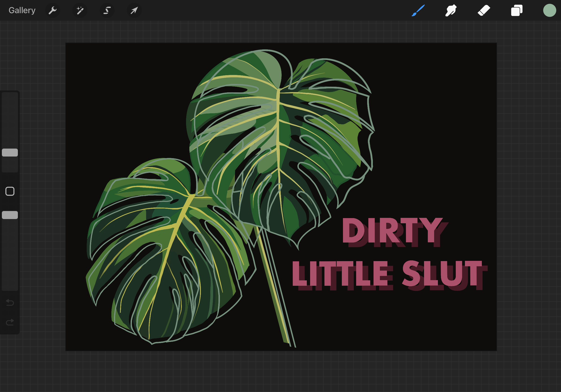Click the brush opacity slider handle

pos(10,215)
